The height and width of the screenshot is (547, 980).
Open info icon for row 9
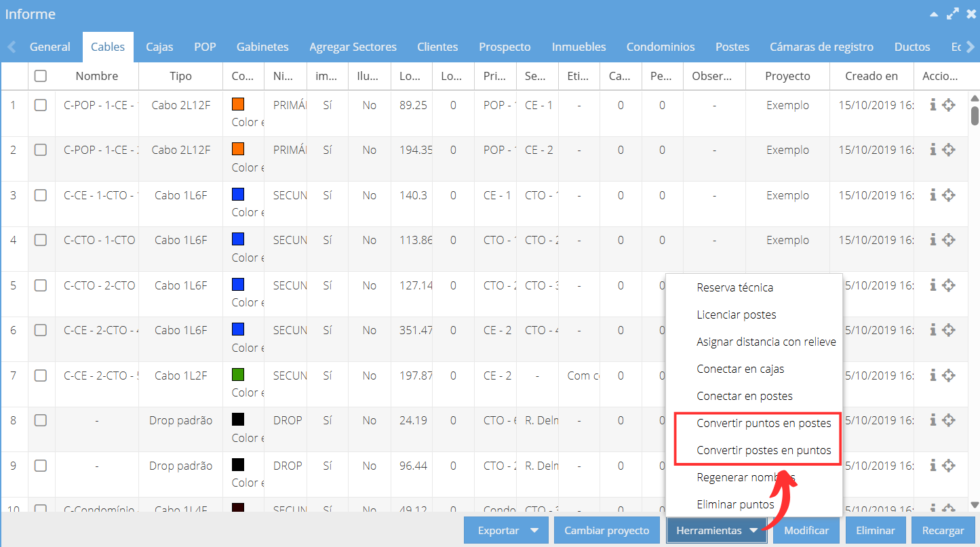click(x=933, y=466)
